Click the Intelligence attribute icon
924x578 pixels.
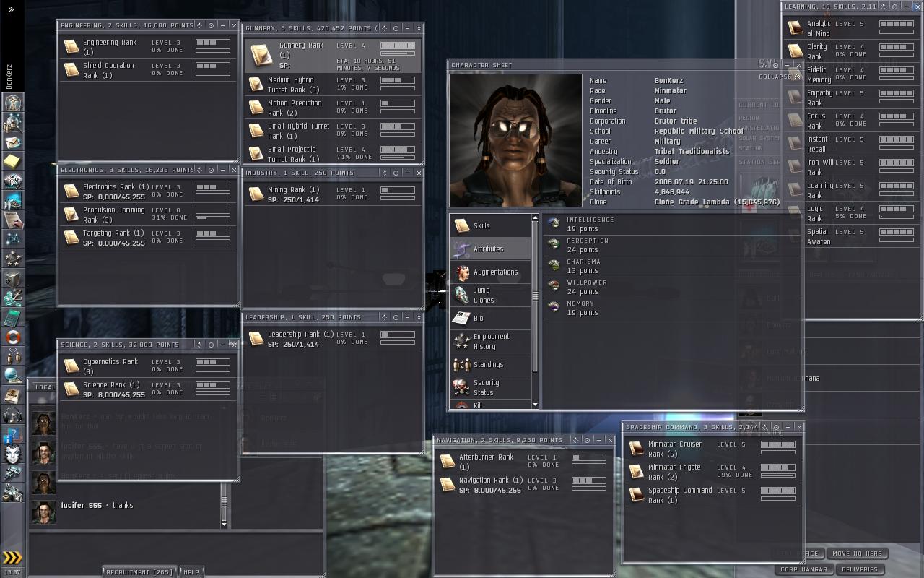554,224
